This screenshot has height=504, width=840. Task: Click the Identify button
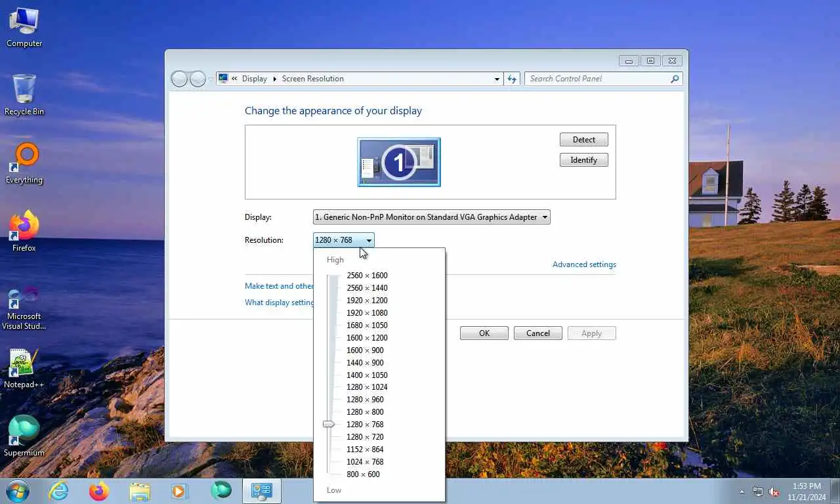pyautogui.click(x=583, y=160)
